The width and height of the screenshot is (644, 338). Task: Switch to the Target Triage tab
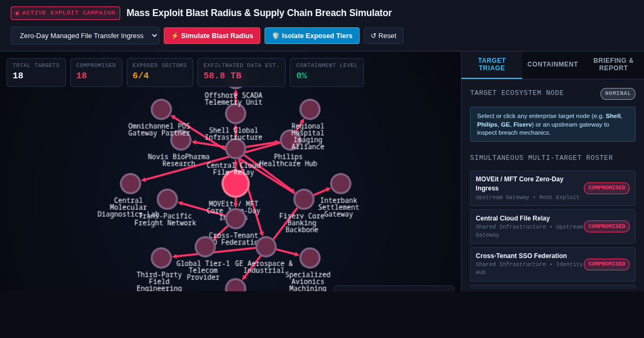[x=492, y=64]
